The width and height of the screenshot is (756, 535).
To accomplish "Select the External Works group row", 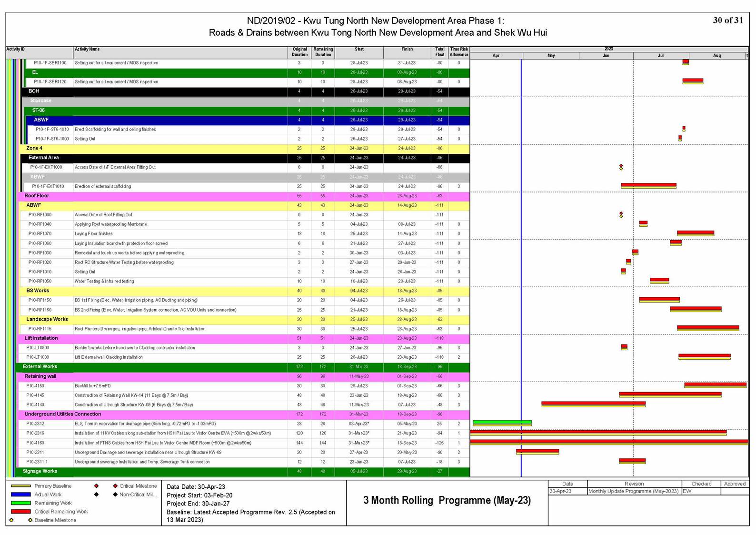I will click(243, 367).
